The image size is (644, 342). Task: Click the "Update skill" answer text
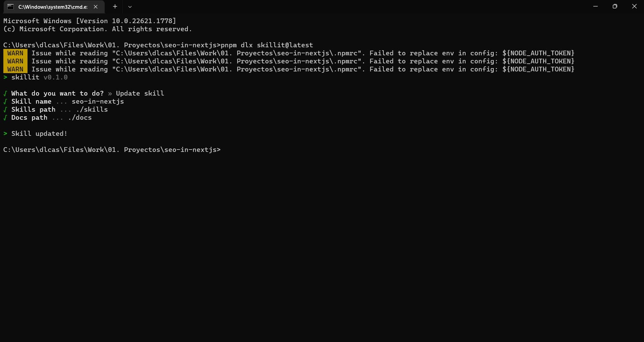[140, 93]
